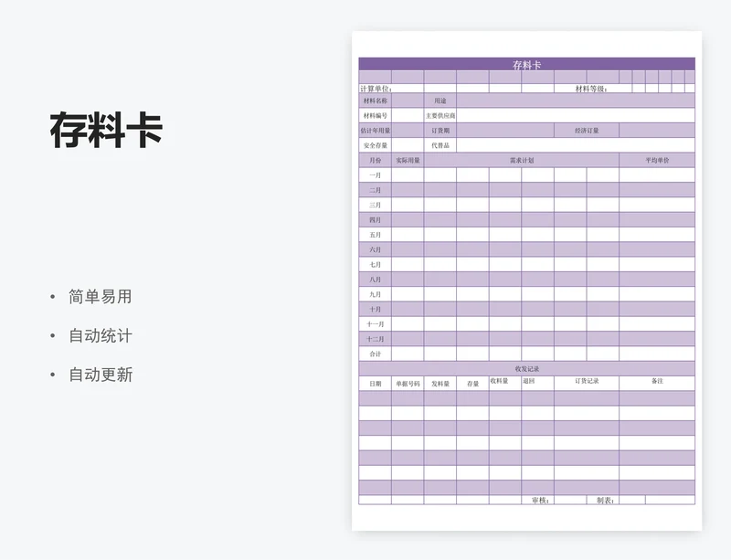Select the 自动更新 bullet text
Image resolution: width=731 pixels, height=560 pixels.
[x=101, y=375]
